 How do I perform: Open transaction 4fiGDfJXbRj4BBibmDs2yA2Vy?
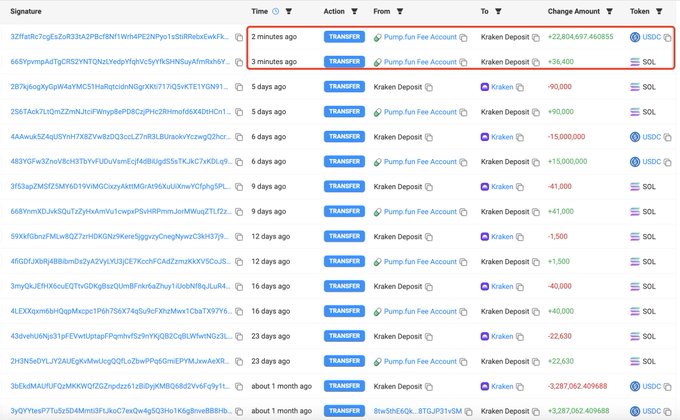(x=121, y=261)
